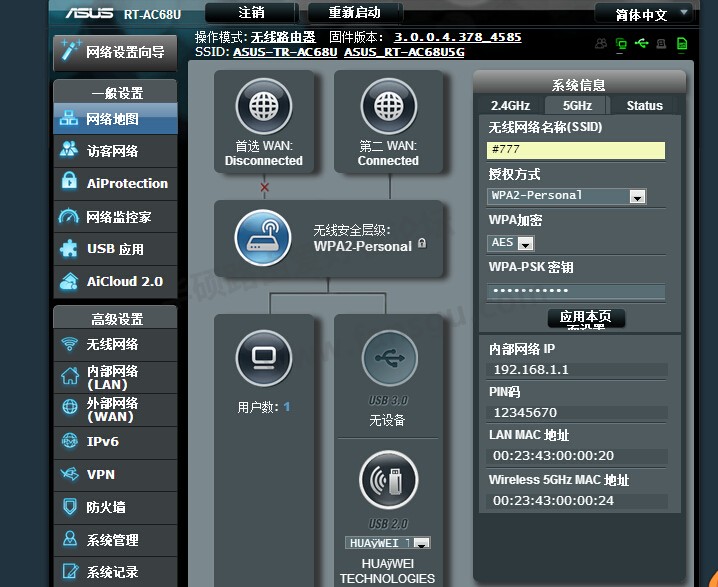The width and height of the screenshot is (718, 587).
Task: Open AiCloud 2.0 in the sidebar
Action: [x=115, y=282]
